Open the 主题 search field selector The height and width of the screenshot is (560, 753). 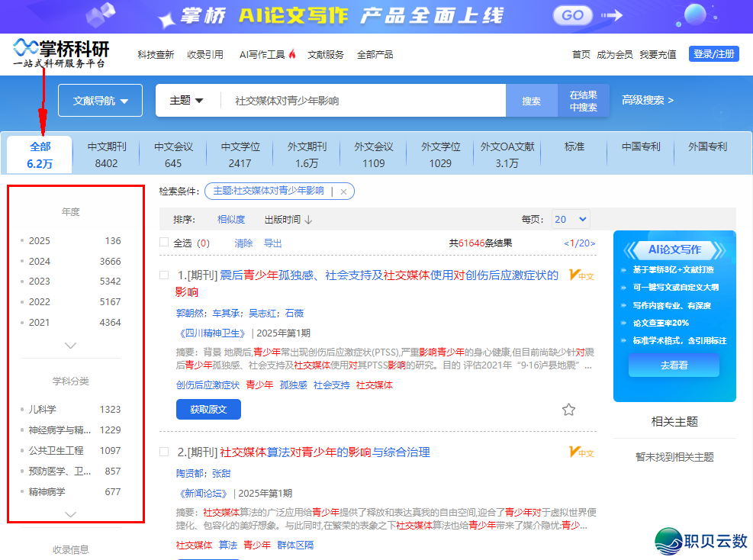click(187, 101)
